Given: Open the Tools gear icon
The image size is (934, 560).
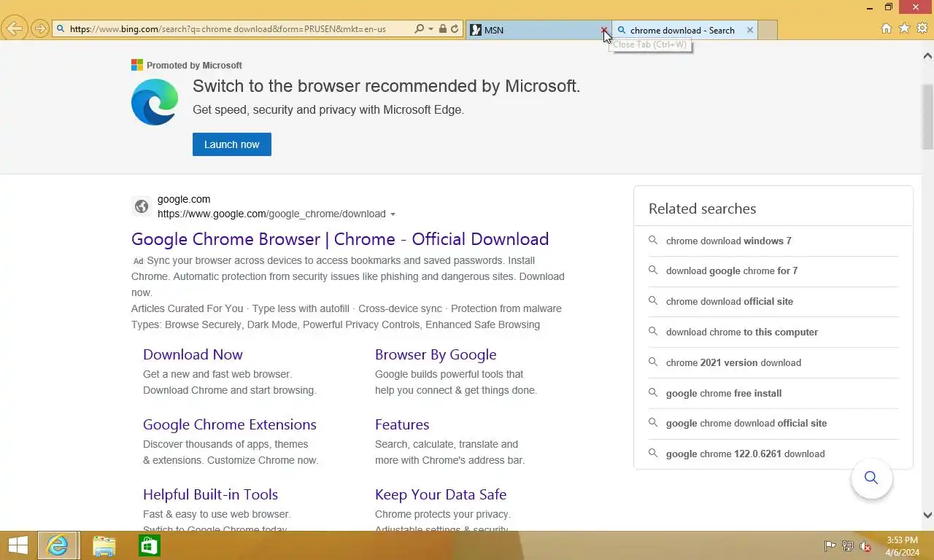Looking at the screenshot, I should 922,28.
